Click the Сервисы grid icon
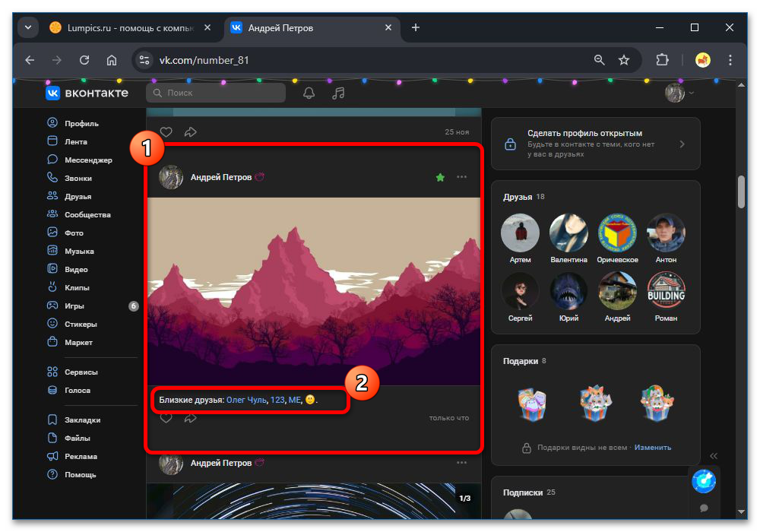 click(52, 372)
